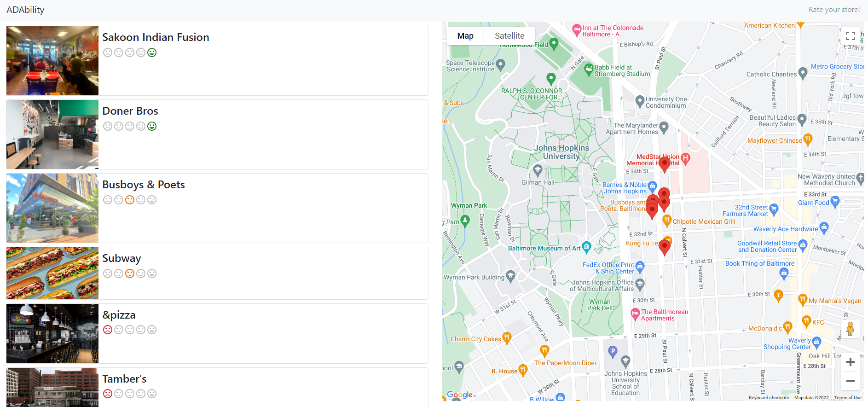Click the Book Thing of Baltimore pin
The image size is (868, 407).
[x=784, y=274]
